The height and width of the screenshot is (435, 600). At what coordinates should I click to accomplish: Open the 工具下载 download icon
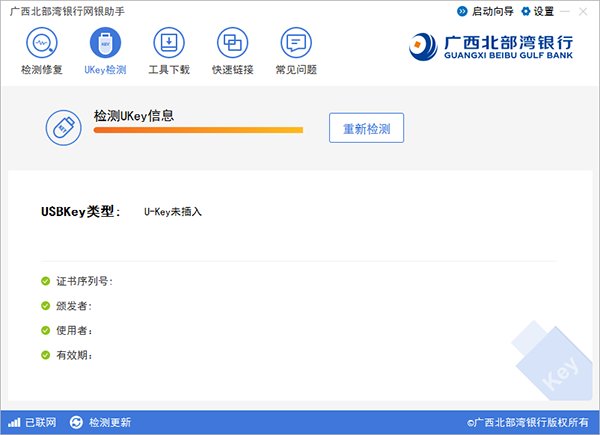coord(169,42)
